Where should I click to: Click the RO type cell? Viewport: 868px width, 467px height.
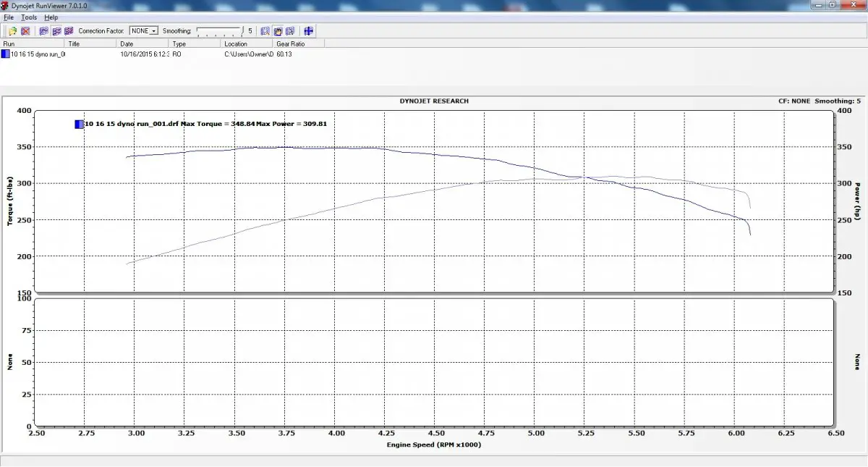[177, 54]
